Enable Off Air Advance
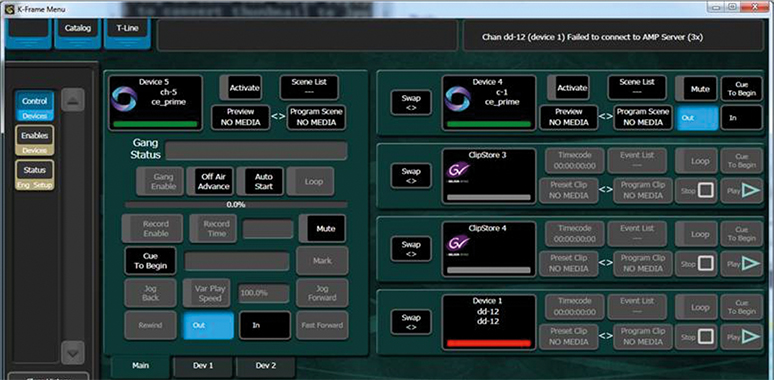This screenshot has height=380, width=774. [x=210, y=181]
